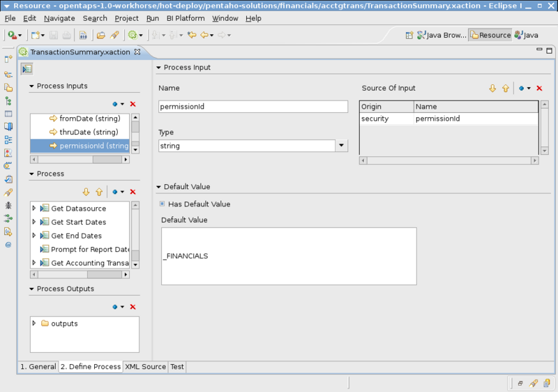The image size is (558, 392).
Task: Click the Open folder toolbar icon
Action: (101, 35)
